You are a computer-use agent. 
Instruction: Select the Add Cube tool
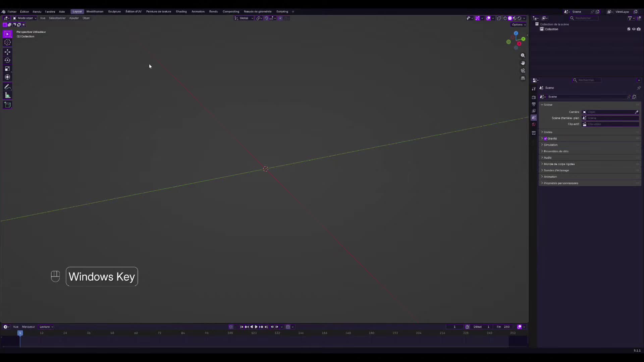(x=7, y=105)
